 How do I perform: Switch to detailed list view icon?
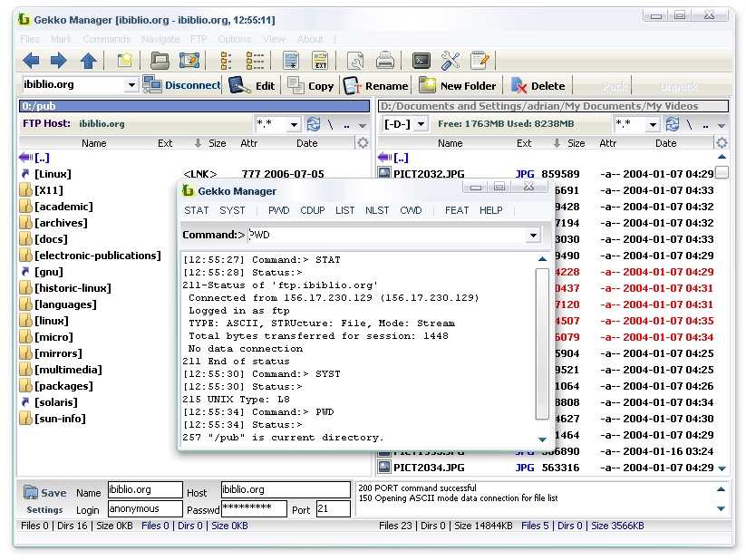(255, 61)
